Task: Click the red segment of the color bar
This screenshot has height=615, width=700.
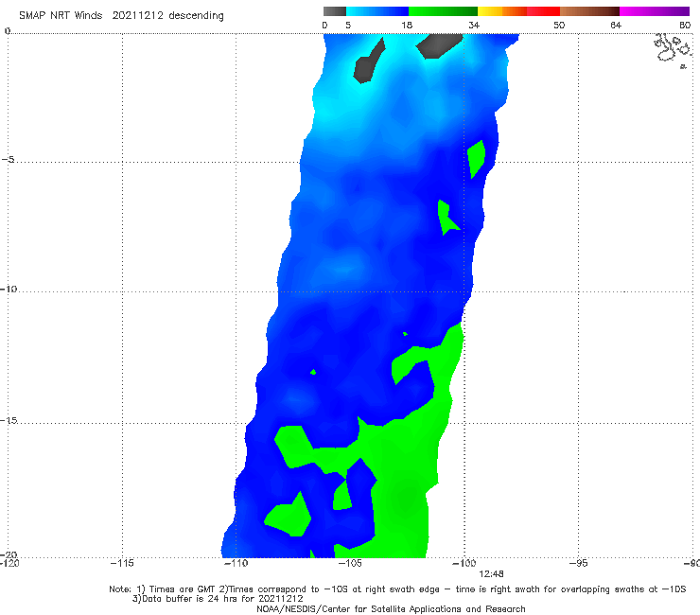Action: point(543,11)
